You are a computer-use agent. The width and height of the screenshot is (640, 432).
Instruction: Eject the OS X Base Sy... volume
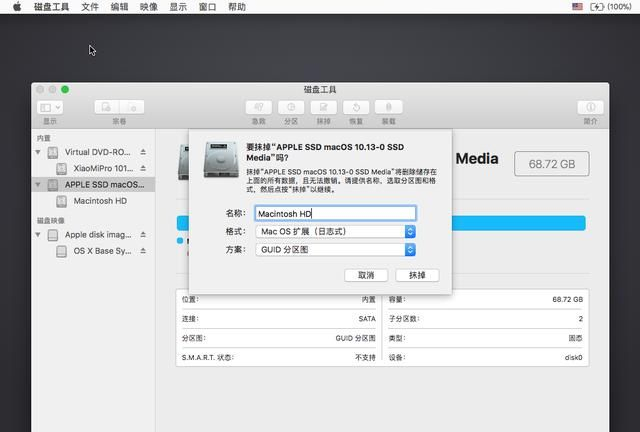[143, 251]
